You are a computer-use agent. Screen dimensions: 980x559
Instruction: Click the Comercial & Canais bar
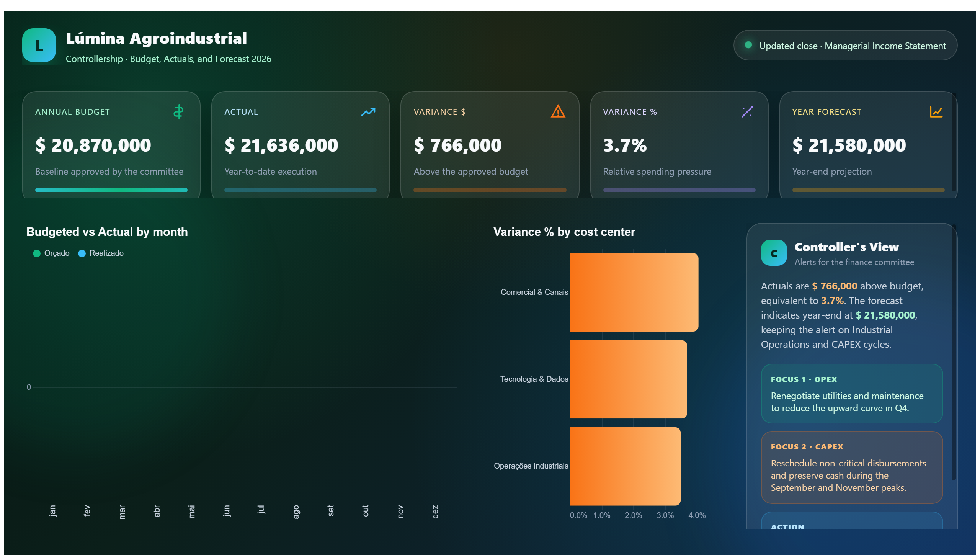(634, 292)
